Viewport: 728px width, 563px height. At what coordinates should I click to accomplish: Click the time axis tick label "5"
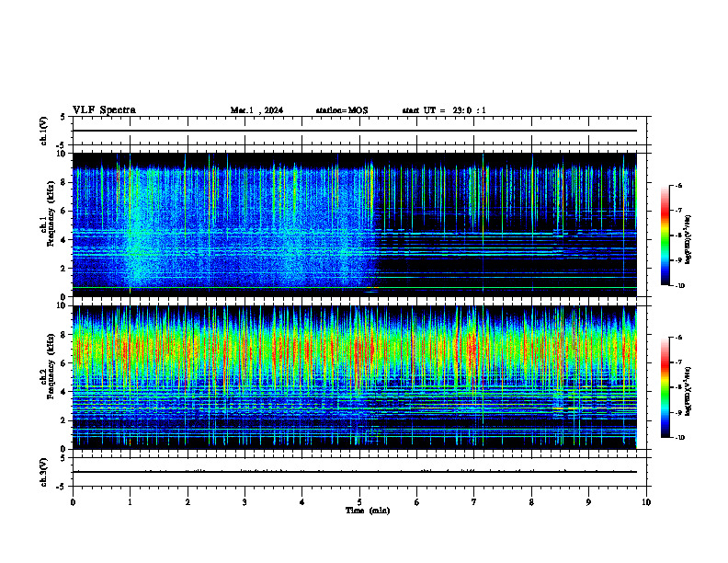[x=359, y=502]
